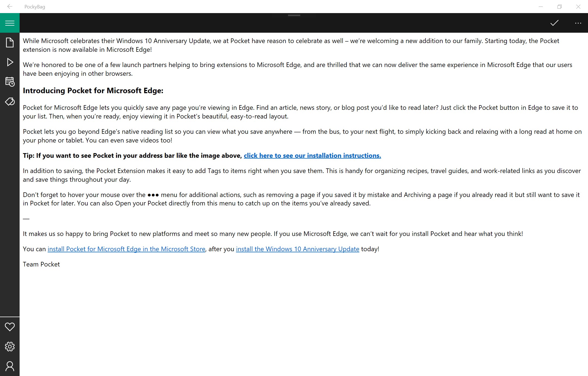The image size is (588, 376).
Task: Mark article as read with checkmark
Action: pos(554,23)
